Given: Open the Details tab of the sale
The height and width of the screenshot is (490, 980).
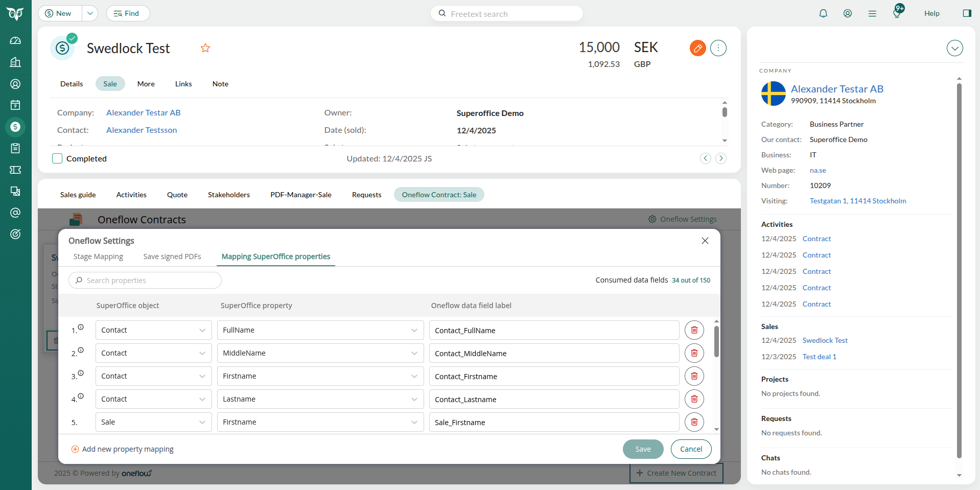Looking at the screenshot, I should (72, 84).
